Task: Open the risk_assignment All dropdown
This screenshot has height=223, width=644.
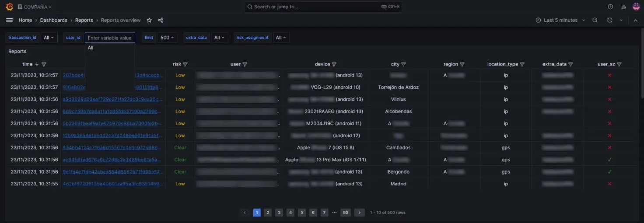Action: (x=281, y=38)
